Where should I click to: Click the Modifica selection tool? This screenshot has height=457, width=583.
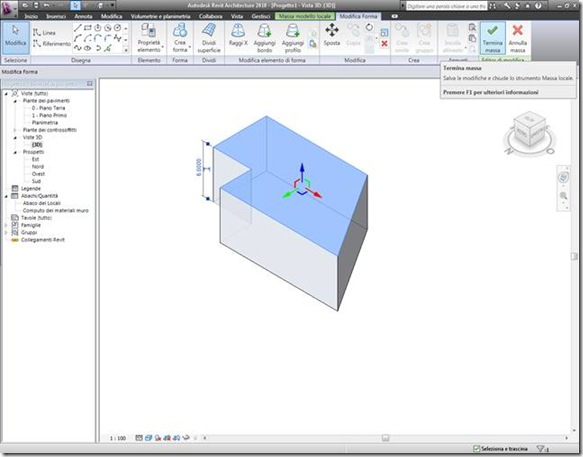click(15, 38)
